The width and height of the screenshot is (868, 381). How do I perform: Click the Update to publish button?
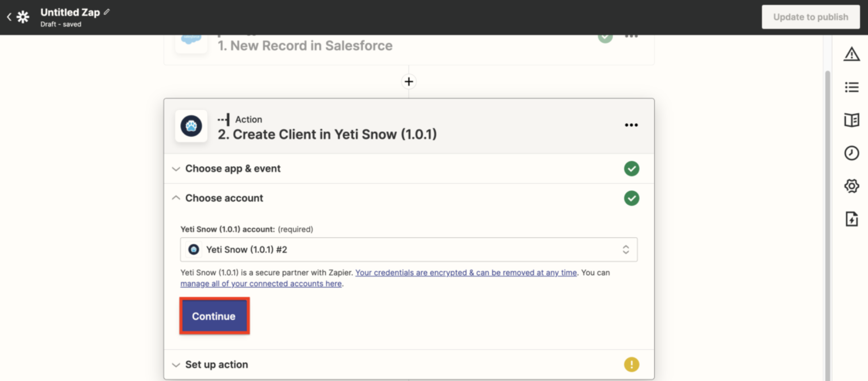[811, 17]
